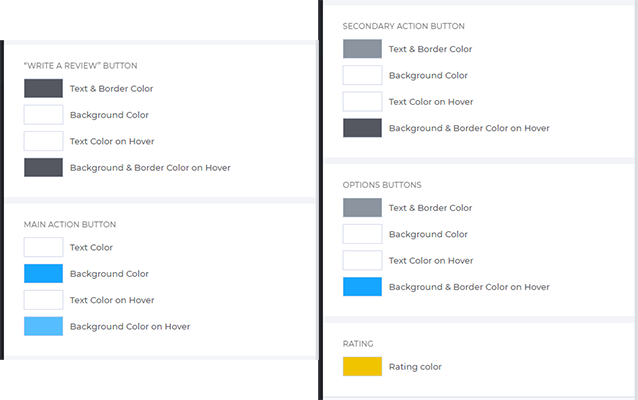Click 'Background Color' label under Options Buttons

tap(428, 234)
